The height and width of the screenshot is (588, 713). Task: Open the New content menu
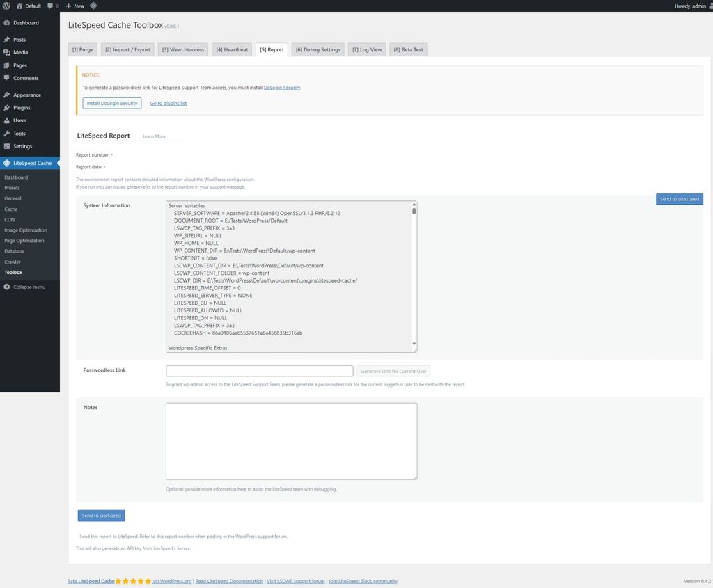[75, 6]
